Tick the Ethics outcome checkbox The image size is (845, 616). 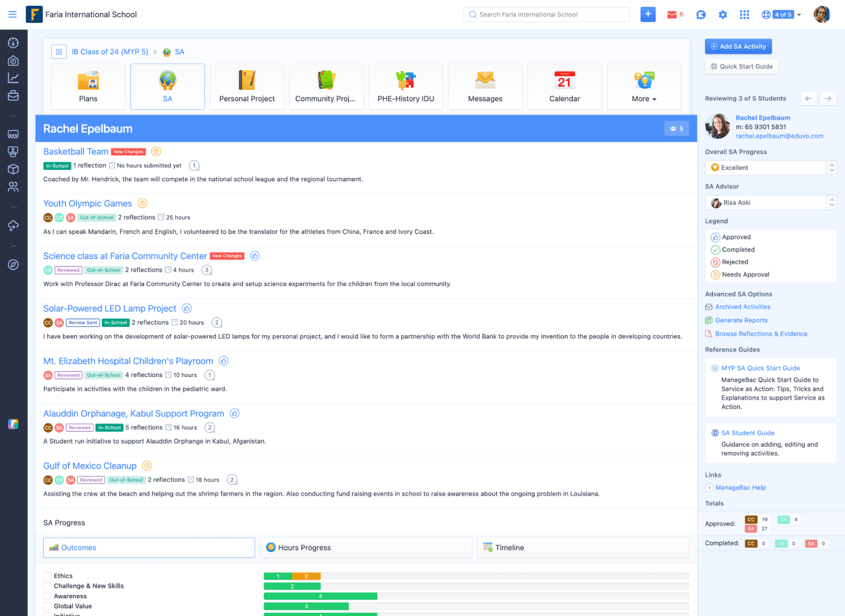pyautogui.click(x=47, y=576)
